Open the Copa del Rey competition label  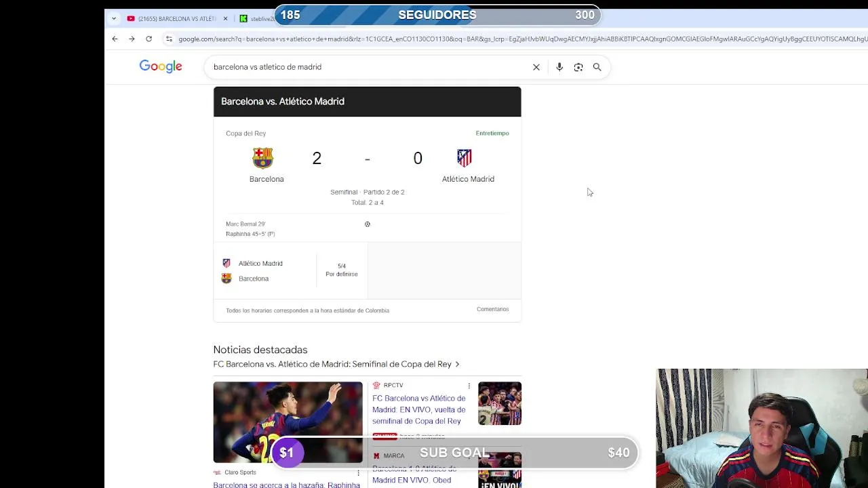pyautogui.click(x=245, y=134)
